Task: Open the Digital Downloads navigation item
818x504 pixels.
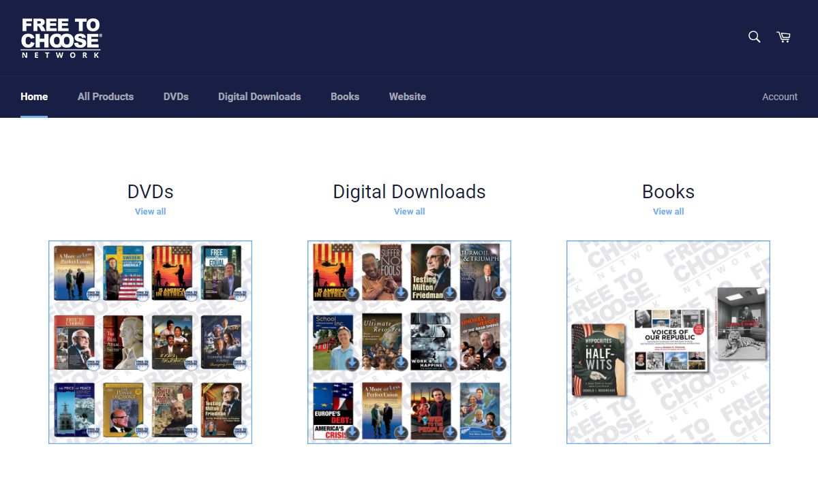Action: (260, 97)
